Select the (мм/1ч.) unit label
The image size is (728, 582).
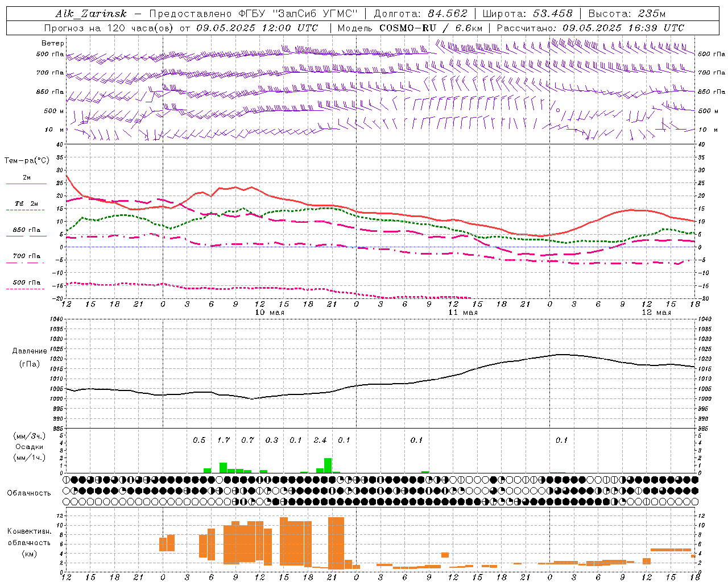(x=30, y=458)
